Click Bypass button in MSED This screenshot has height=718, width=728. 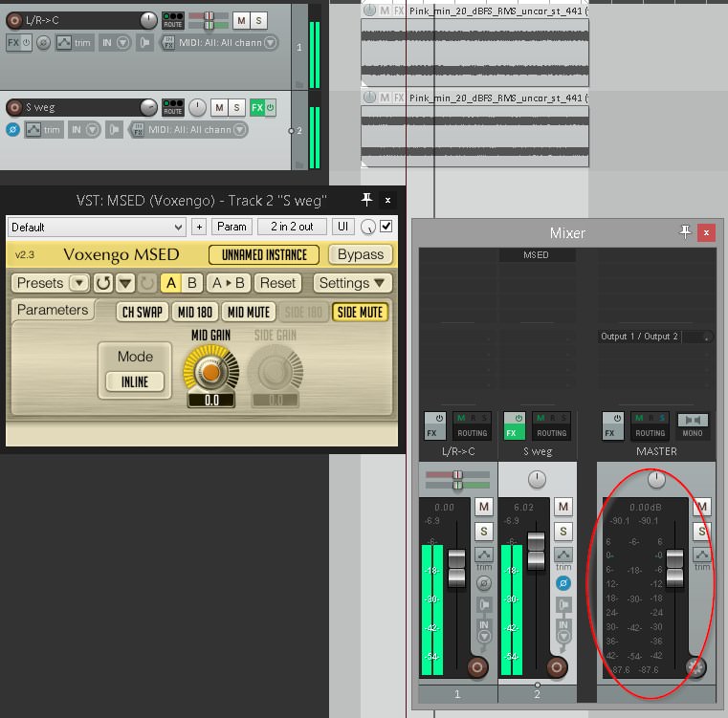(x=361, y=254)
